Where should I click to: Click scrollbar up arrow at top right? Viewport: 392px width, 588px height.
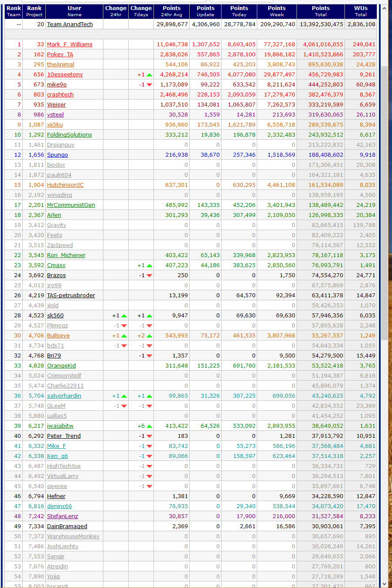(384, 8)
